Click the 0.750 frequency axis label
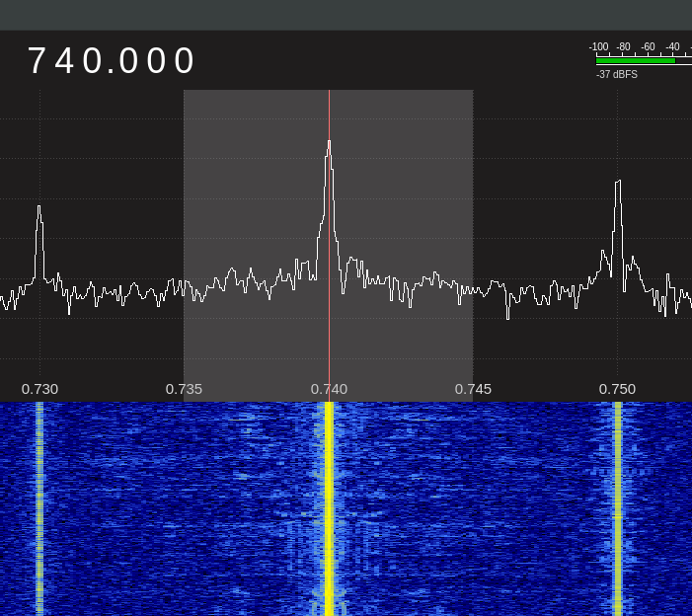692x616 pixels. pyautogui.click(x=617, y=389)
